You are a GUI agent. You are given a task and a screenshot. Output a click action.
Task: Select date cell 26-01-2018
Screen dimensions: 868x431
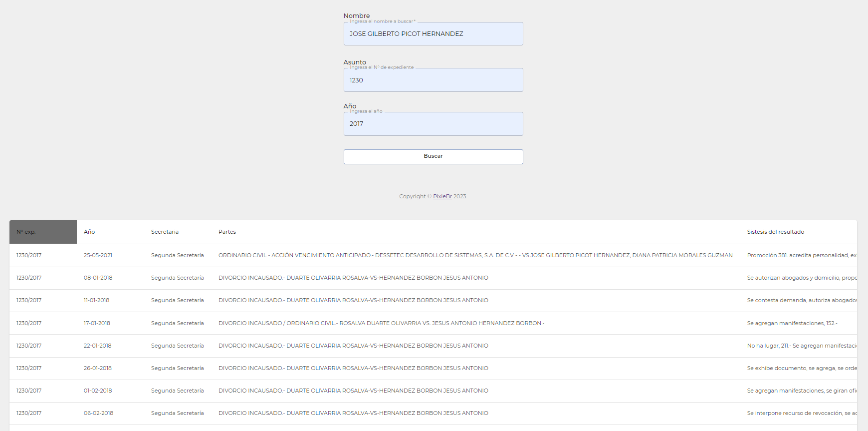tap(97, 368)
